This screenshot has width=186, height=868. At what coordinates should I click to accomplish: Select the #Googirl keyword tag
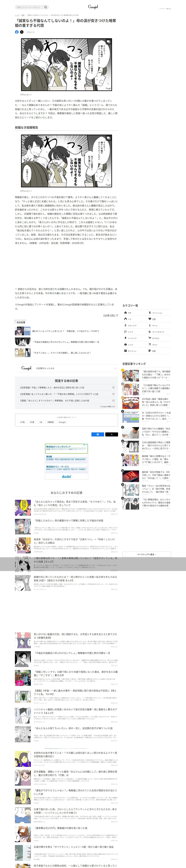click(x=62, y=422)
